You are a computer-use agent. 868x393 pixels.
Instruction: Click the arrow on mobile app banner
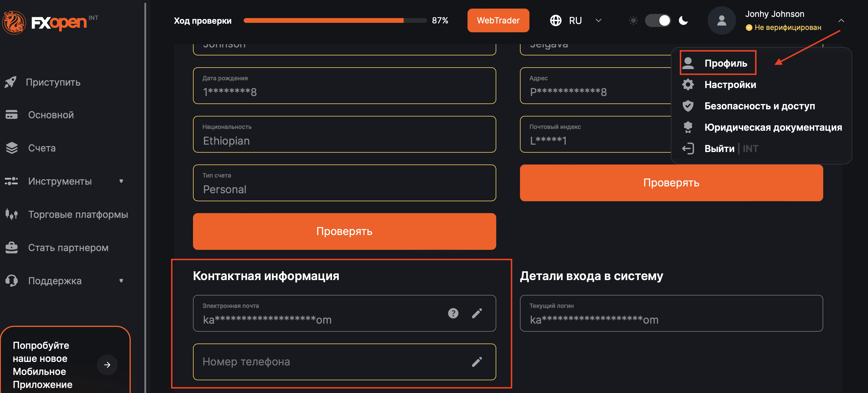[x=107, y=365]
